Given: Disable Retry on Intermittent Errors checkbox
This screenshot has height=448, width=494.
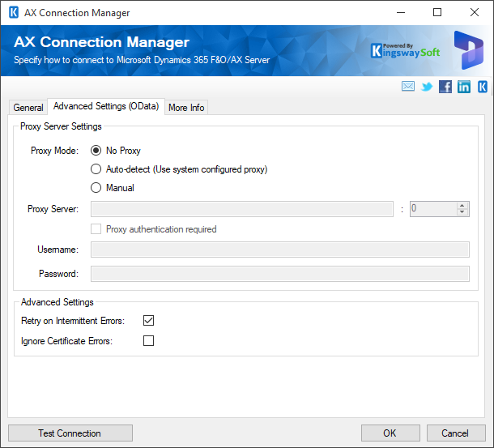Looking at the screenshot, I should tap(148, 320).
